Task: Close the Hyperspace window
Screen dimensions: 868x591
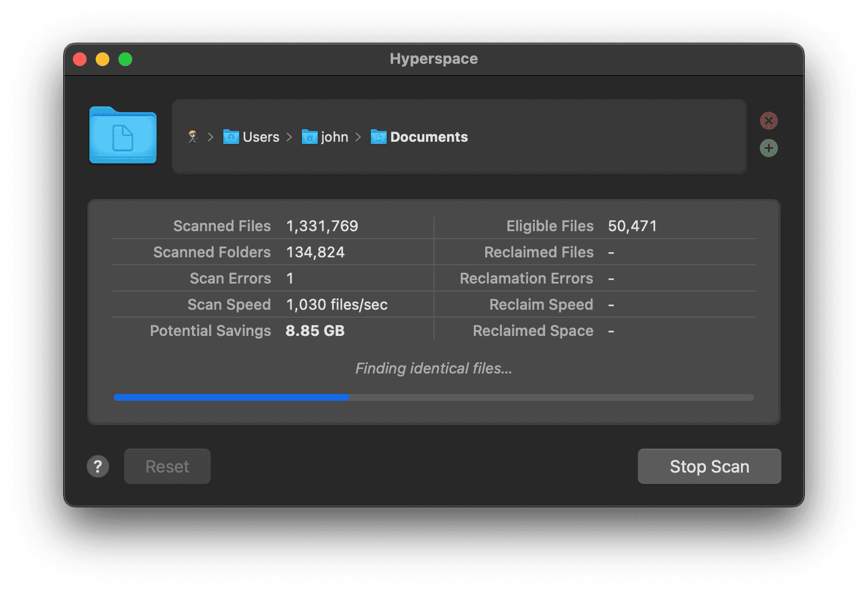Action: [80, 59]
